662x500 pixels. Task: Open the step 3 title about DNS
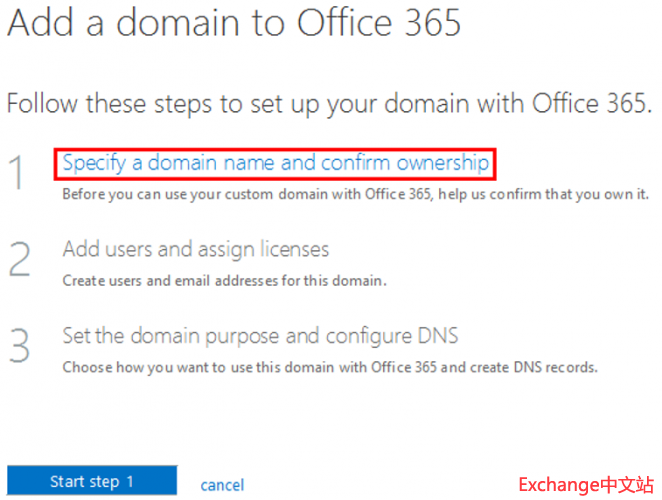(x=260, y=335)
